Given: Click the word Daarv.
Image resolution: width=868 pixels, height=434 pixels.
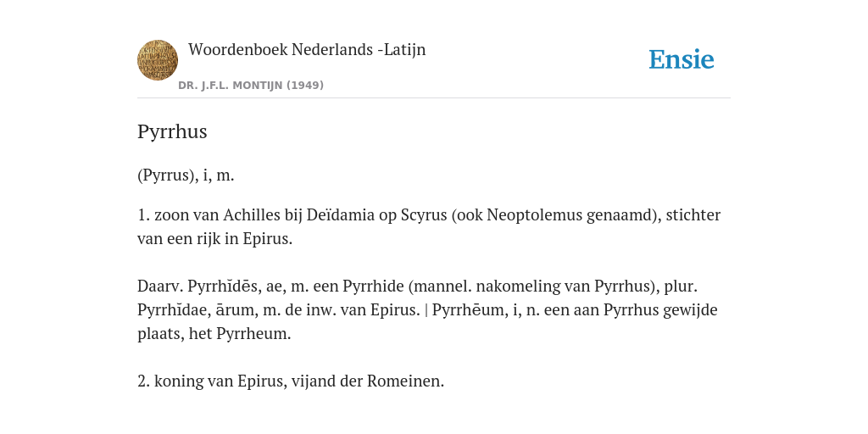Looking at the screenshot, I should 160,287.
